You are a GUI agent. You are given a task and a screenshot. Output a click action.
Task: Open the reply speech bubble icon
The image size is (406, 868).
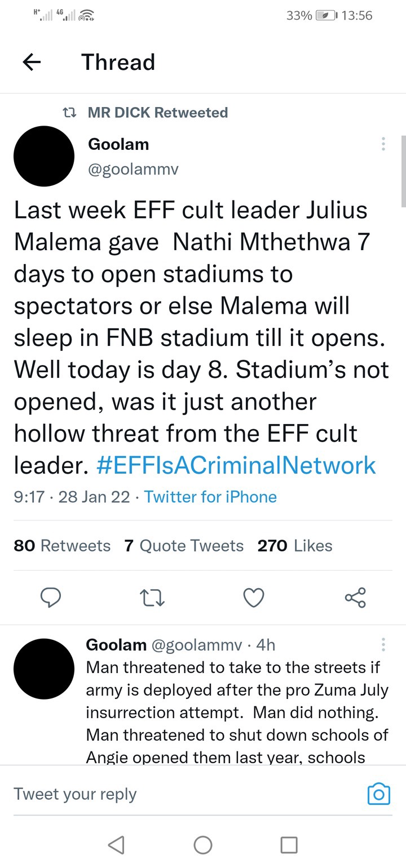coord(51,597)
